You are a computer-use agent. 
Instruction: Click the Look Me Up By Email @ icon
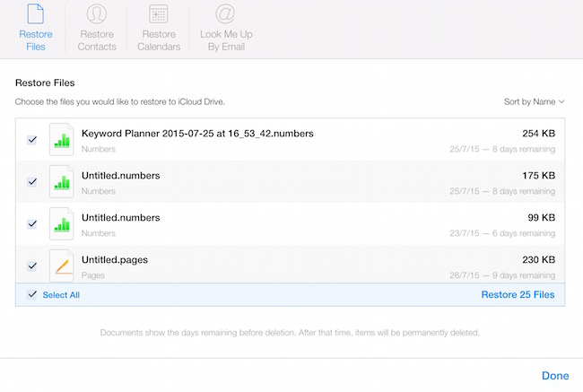(x=225, y=14)
